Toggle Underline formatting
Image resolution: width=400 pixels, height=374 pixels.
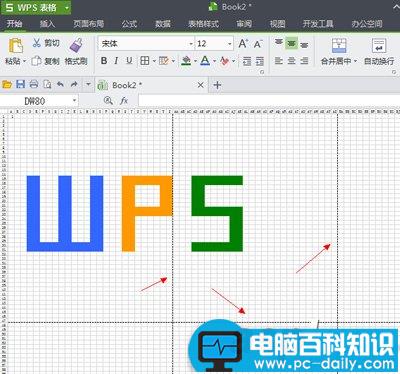coord(129,61)
